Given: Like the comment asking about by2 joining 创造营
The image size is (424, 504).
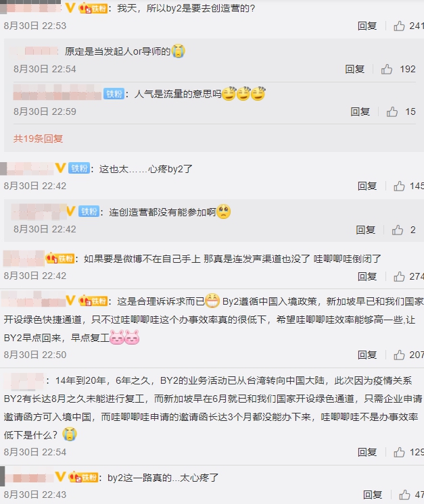Looking at the screenshot, I should (399, 26).
